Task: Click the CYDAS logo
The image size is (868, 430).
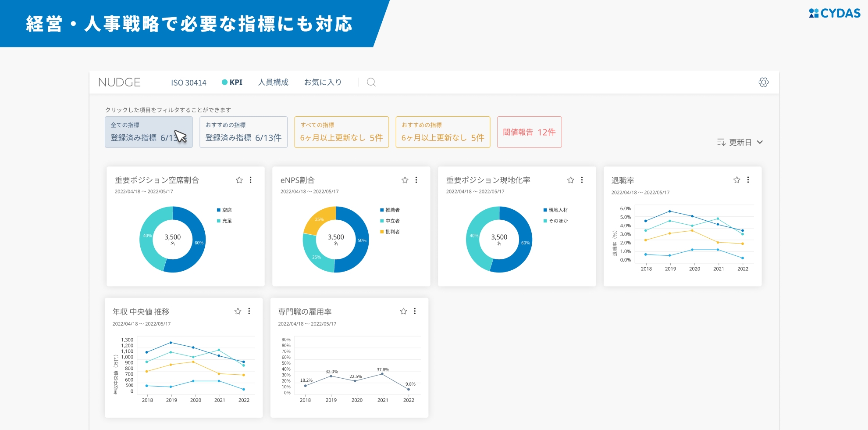Action: (x=835, y=13)
